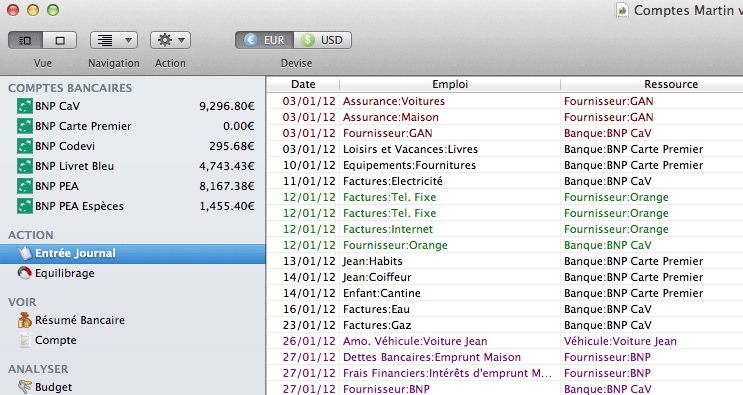Click the BNP Codevi account icon
743x395 pixels.
click(x=25, y=146)
